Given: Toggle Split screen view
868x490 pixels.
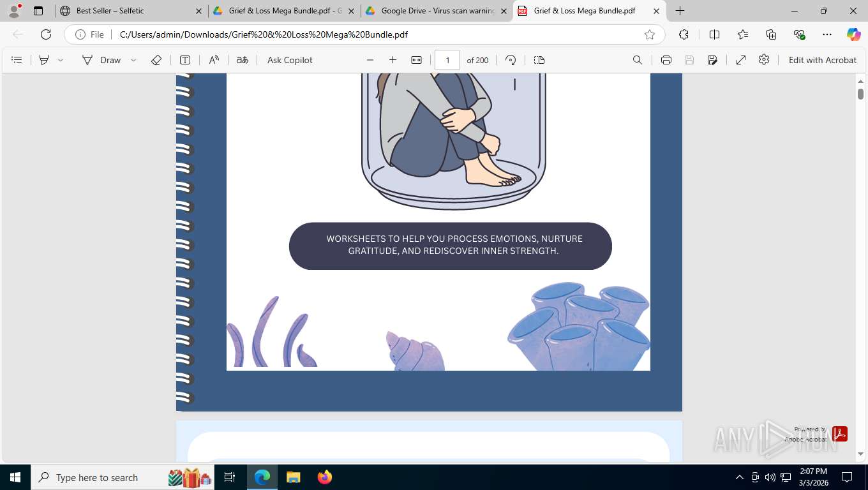Looking at the screenshot, I should pos(715,34).
